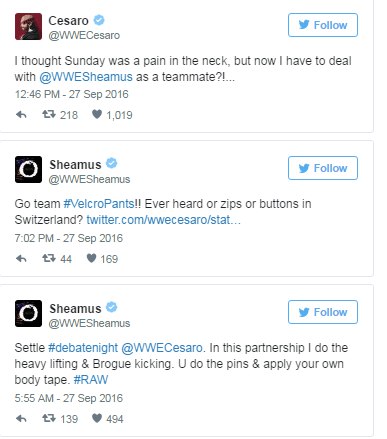Reply to Sheamus's #debatenight tweet
The height and width of the screenshot is (439, 387).
(x=21, y=419)
